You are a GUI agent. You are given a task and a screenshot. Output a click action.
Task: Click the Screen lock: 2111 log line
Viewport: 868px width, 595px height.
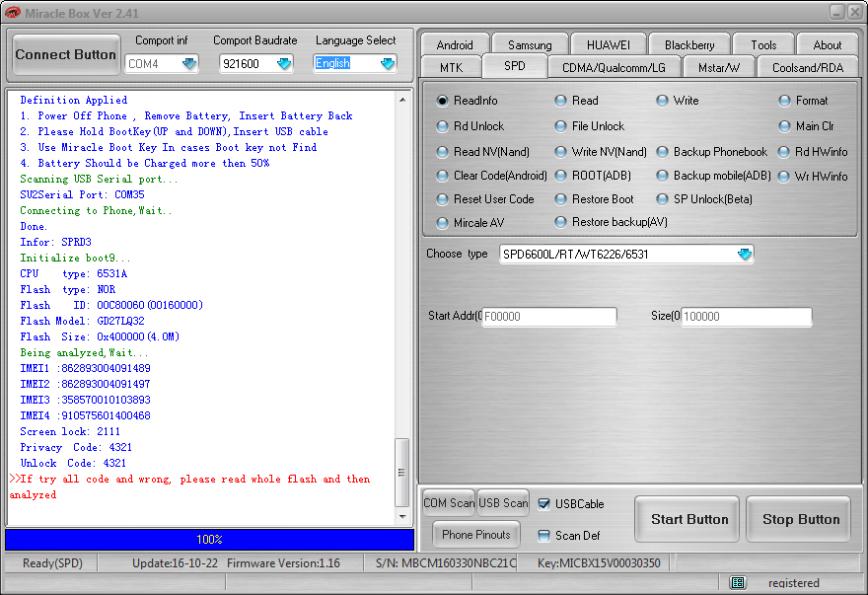70,431
